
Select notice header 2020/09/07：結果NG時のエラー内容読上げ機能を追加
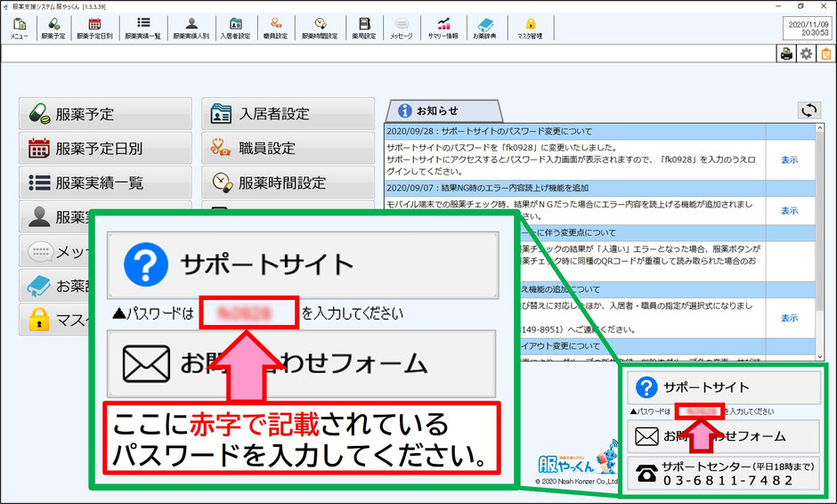pyautogui.click(x=575, y=188)
